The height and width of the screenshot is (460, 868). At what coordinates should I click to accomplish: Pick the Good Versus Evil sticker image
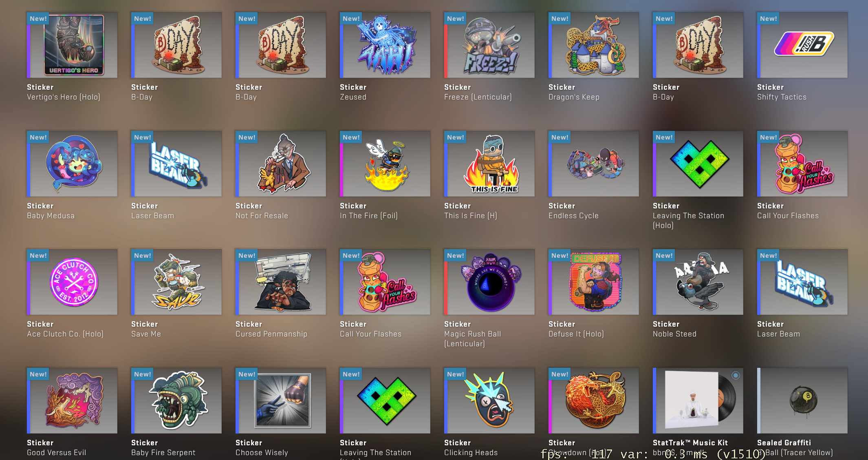pyautogui.click(x=72, y=400)
